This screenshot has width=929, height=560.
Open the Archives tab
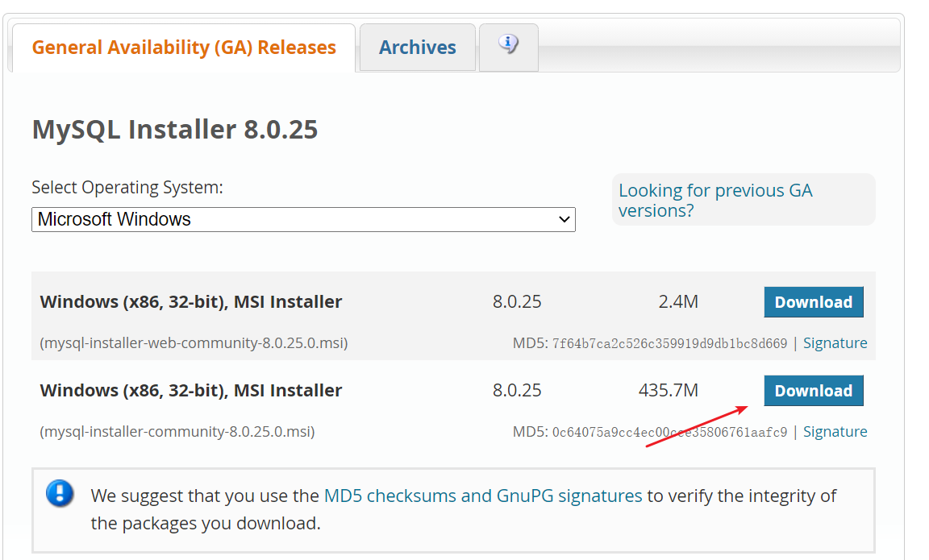[418, 48]
